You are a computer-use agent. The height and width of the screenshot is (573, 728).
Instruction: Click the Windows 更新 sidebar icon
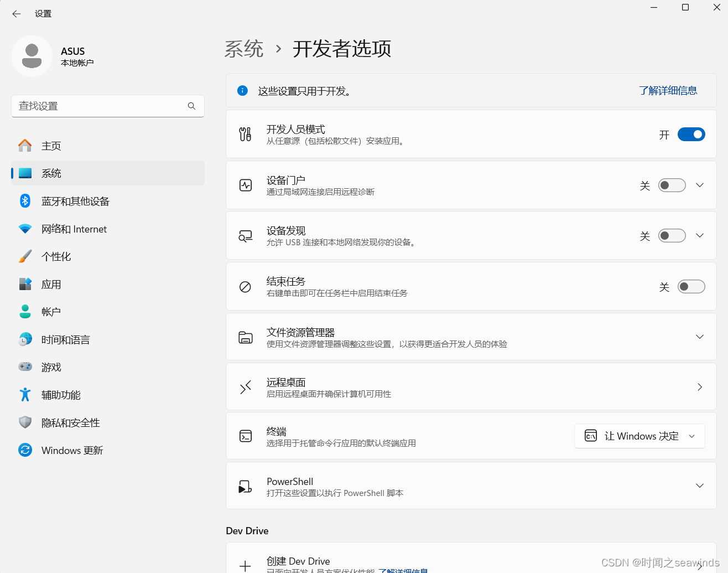25,450
